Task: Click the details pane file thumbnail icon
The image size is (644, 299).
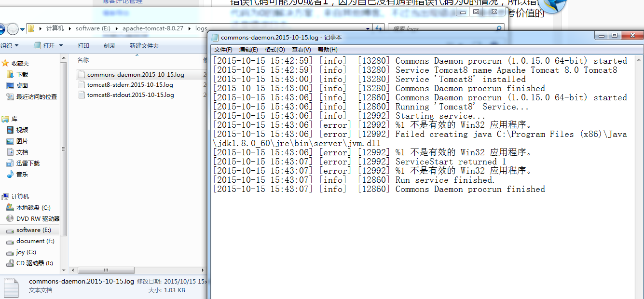Action: 11,288
